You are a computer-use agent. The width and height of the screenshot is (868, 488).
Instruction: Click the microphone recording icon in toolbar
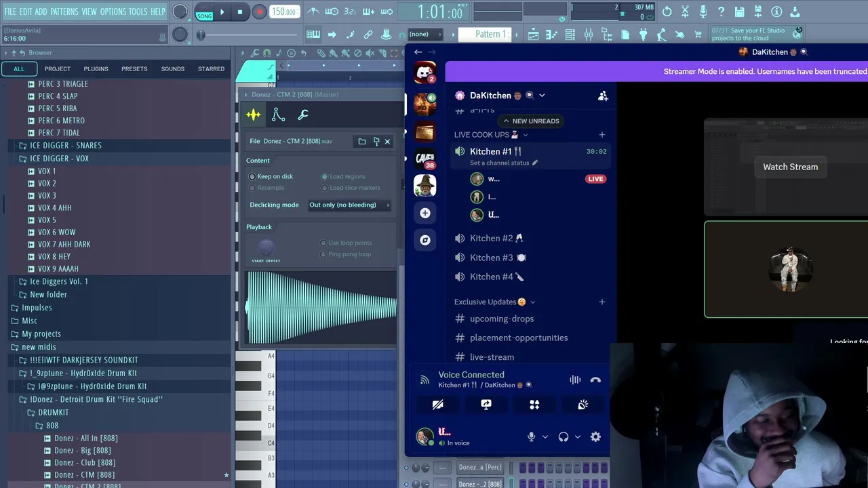point(703,12)
